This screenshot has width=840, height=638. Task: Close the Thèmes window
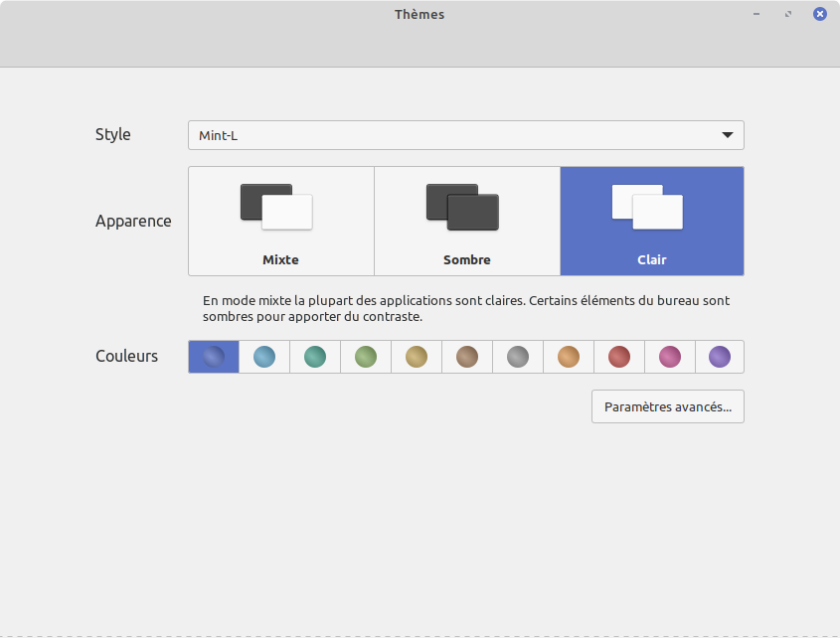[820, 14]
